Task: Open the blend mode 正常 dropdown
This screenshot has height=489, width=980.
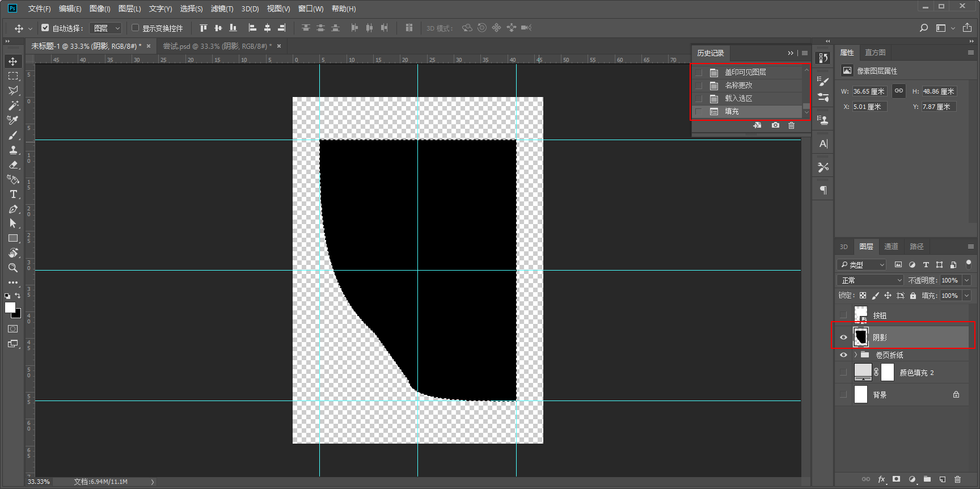Action: tap(870, 280)
